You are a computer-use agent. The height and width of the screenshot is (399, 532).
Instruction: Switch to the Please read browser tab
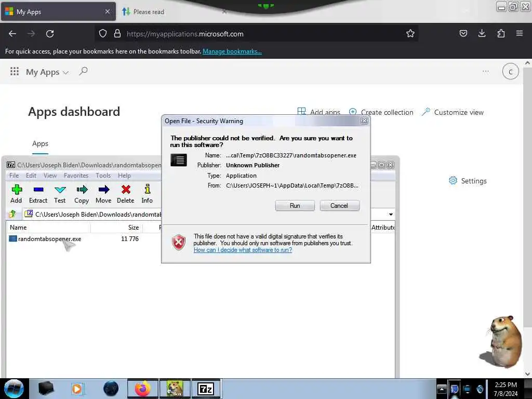(x=173, y=12)
